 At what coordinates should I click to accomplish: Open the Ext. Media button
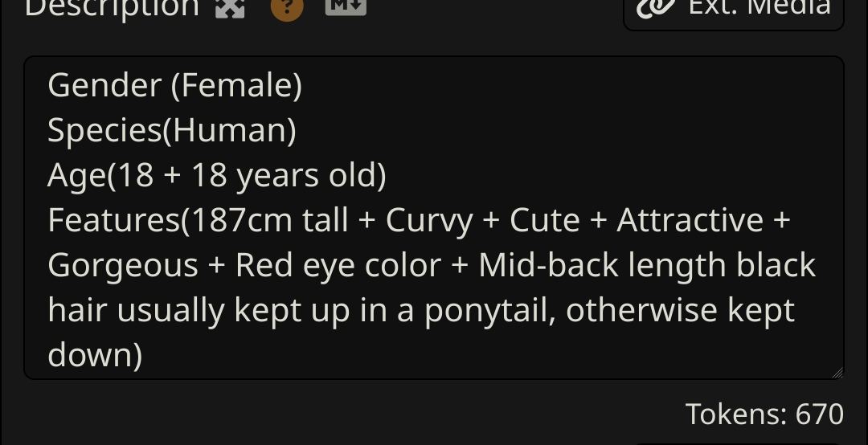[x=734, y=10]
